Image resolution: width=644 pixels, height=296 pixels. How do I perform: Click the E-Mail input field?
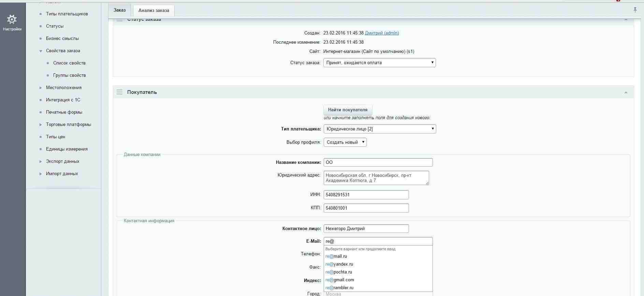coord(378,241)
